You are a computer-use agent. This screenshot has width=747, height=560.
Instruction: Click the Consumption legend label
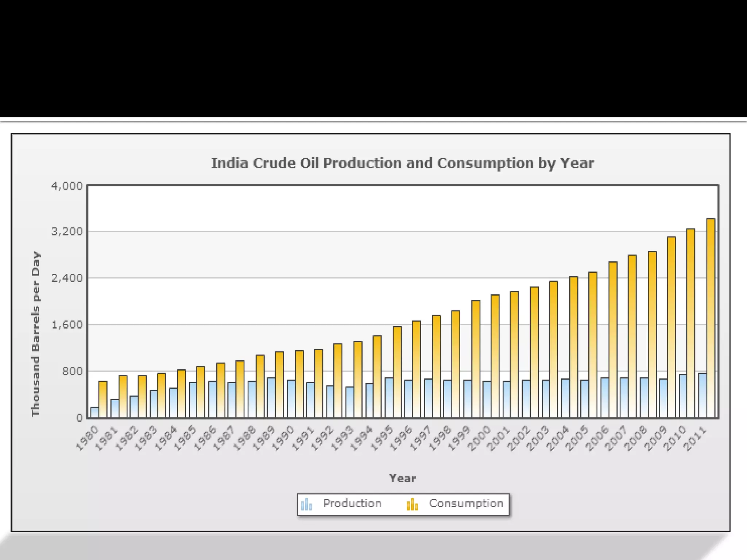click(466, 503)
